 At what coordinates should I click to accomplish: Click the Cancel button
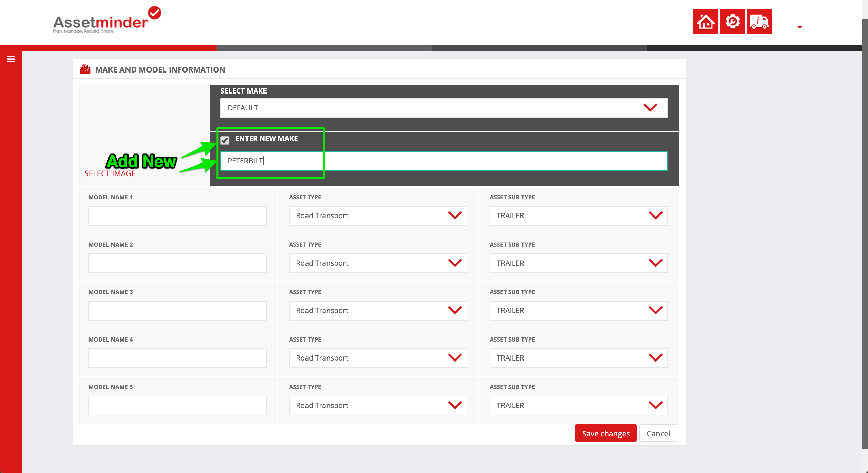click(x=658, y=433)
